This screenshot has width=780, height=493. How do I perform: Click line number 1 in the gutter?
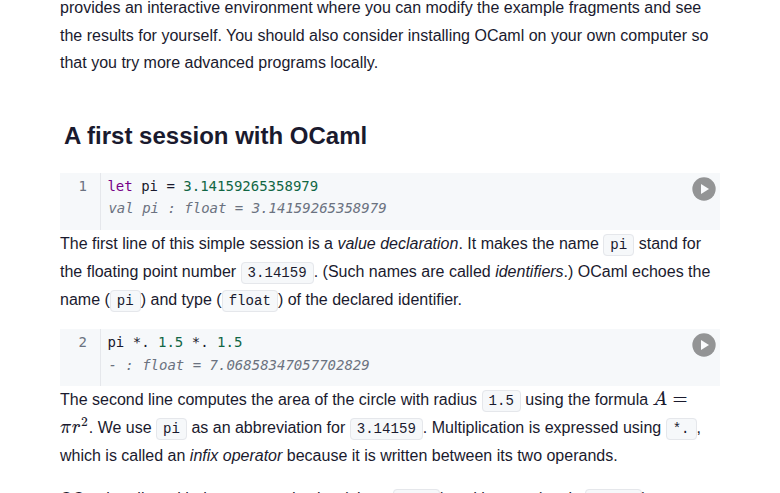pos(83,186)
